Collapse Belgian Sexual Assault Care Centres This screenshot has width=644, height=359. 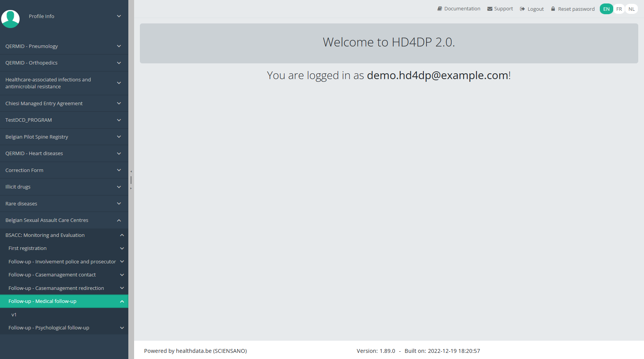click(119, 220)
